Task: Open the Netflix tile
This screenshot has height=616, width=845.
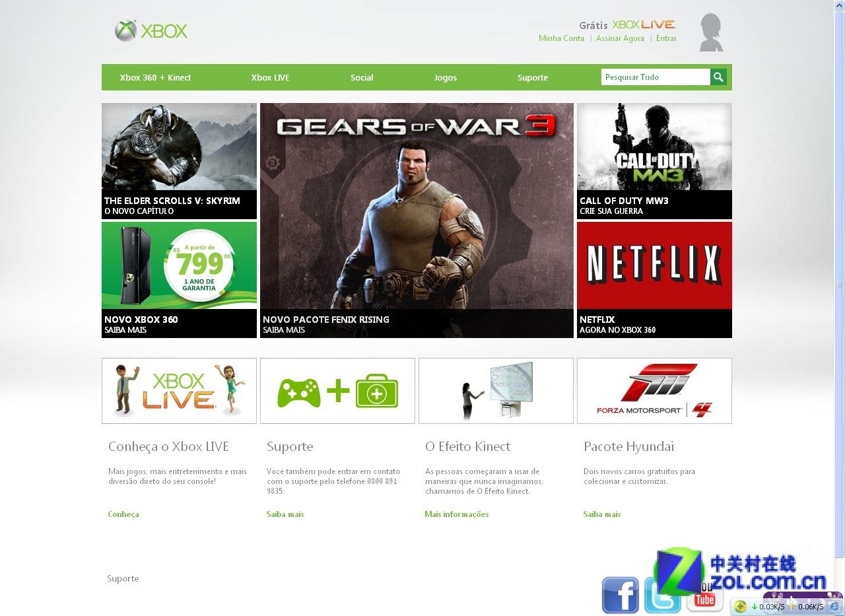Action: click(654, 280)
